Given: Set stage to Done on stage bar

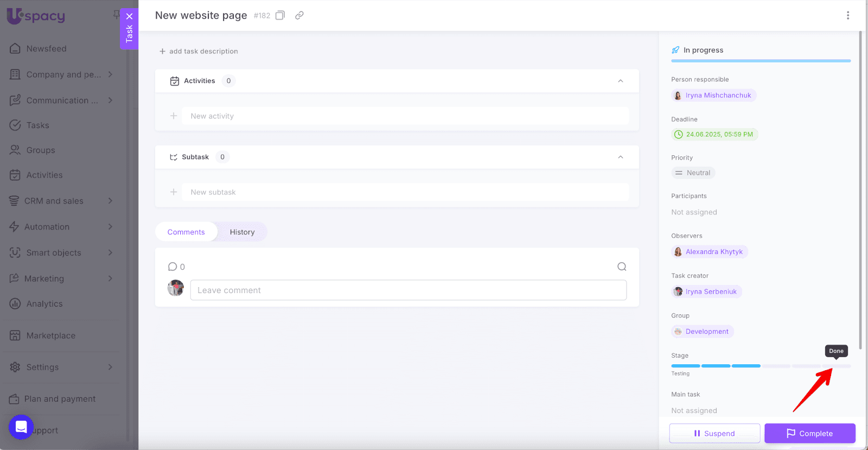Looking at the screenshot, I should click(x=836, y=366).
